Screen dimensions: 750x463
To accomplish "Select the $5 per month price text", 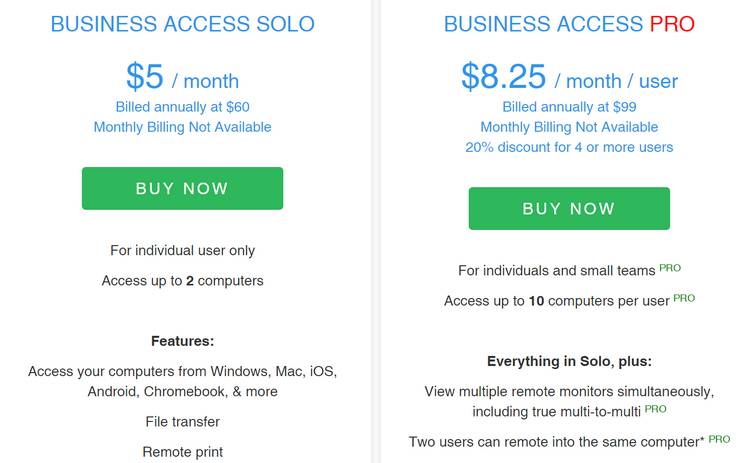I will click(x=182, y=77).
